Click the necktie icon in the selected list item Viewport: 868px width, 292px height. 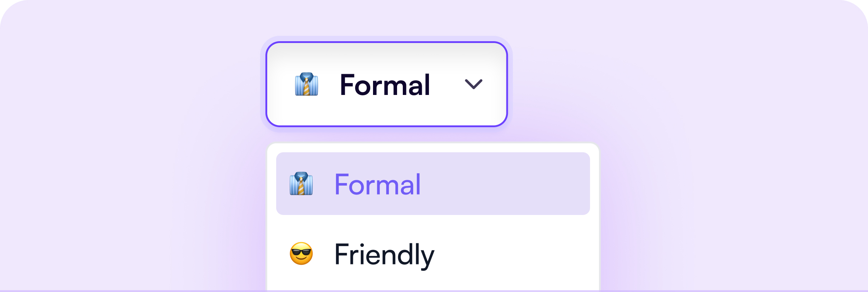[301, 183]
